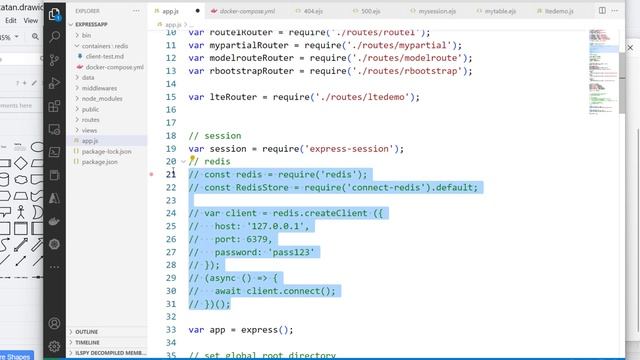
Task: Click the app.js breadcrumb above the editor
Action: click(x=173, y=25)
